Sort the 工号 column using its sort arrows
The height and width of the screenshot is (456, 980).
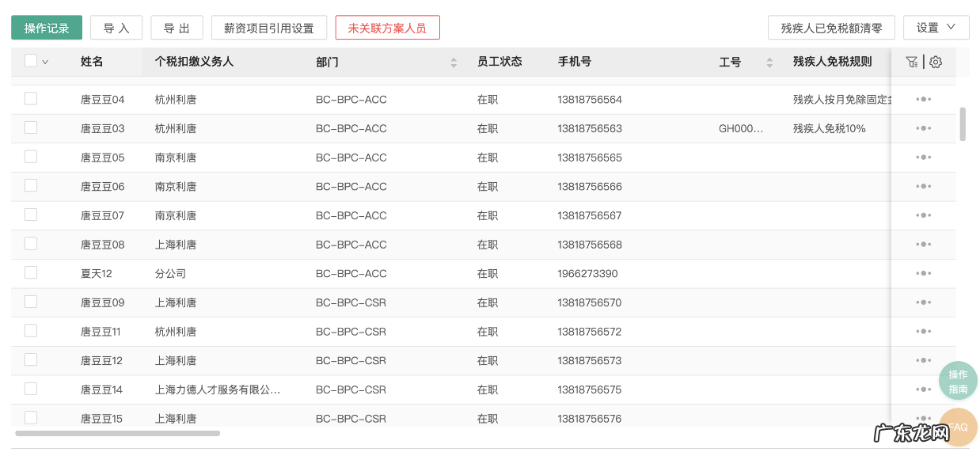(768, 62)
